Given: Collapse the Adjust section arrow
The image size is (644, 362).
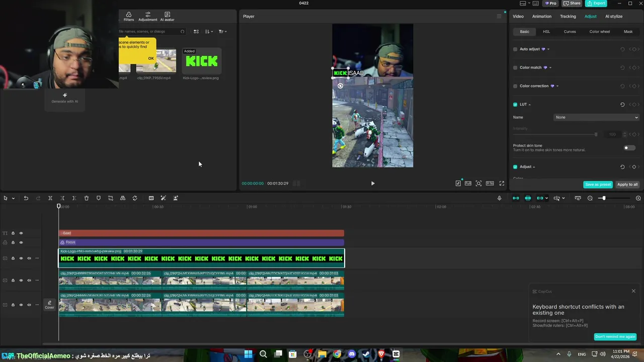Looking at the screenshot, I should click(534, 167).
